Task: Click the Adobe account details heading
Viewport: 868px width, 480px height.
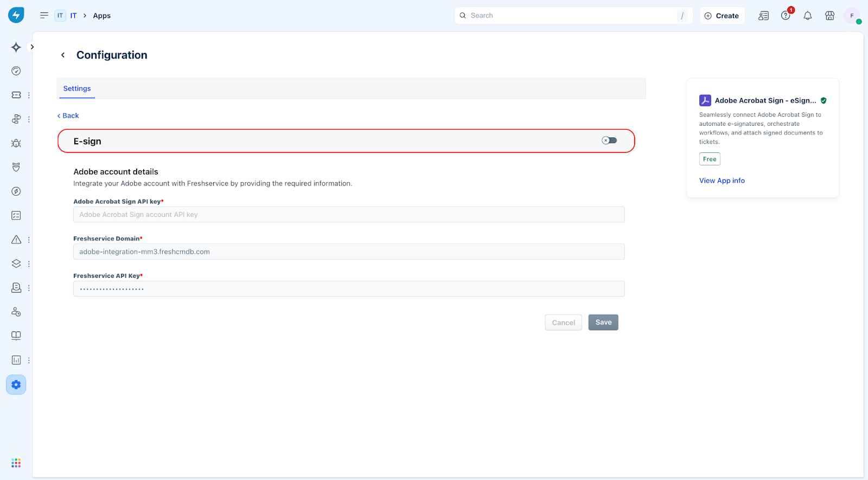Action: pyautogui.click(x=116, y=172)
